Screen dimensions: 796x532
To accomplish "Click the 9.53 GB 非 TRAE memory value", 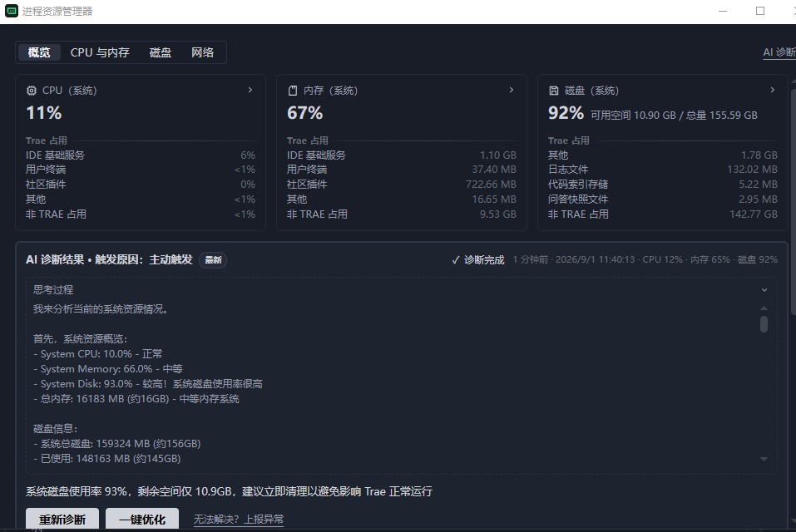I will (498, 214).
